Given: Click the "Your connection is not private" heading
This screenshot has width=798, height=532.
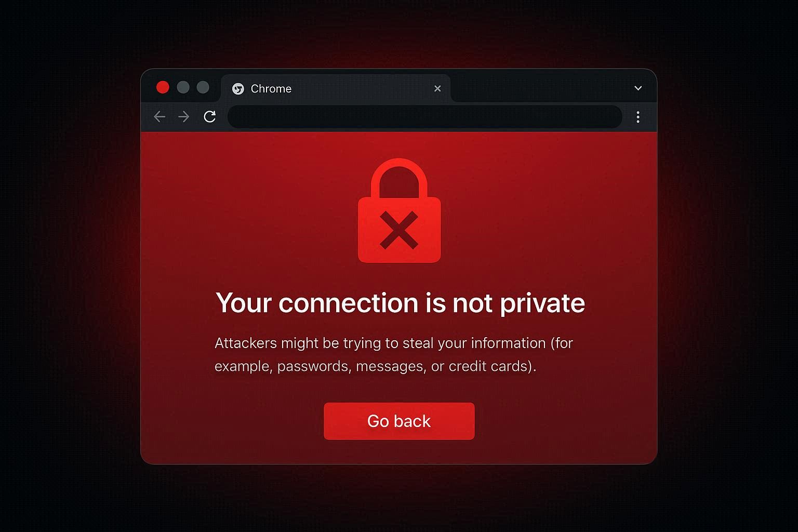Looking at the screenshot, I should [x=400, y=303].
